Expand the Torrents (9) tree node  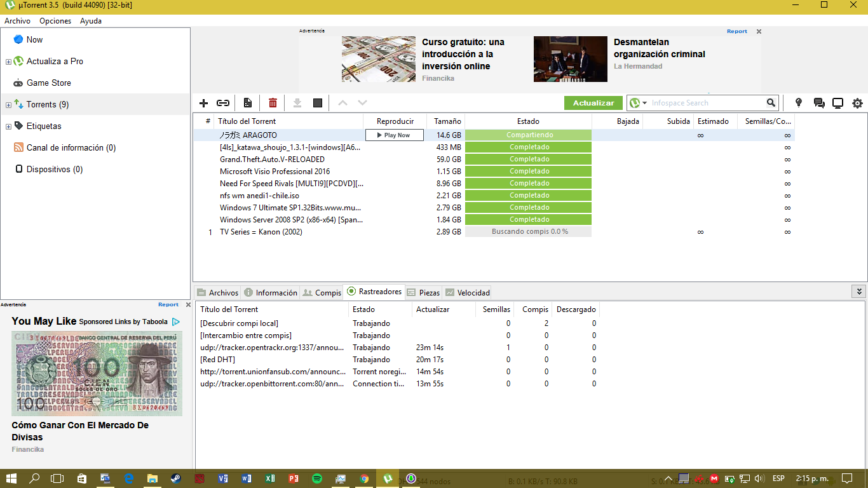(8, 105)
